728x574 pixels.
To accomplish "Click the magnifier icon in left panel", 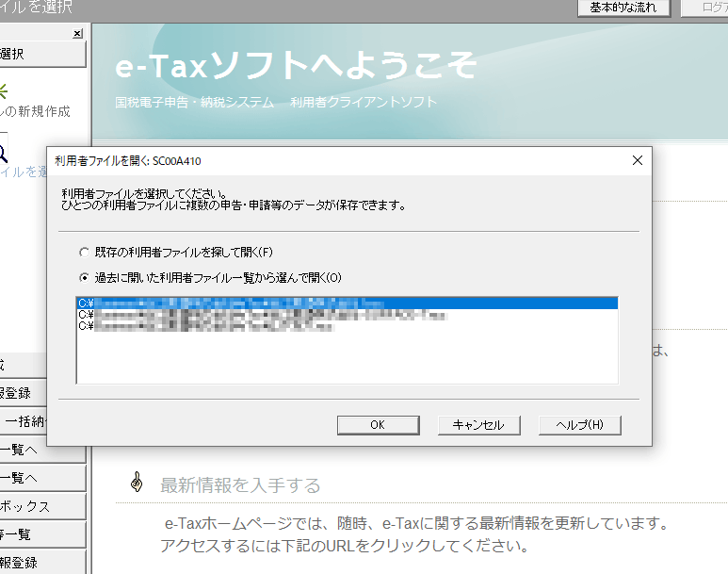I will tap(2, 154).
